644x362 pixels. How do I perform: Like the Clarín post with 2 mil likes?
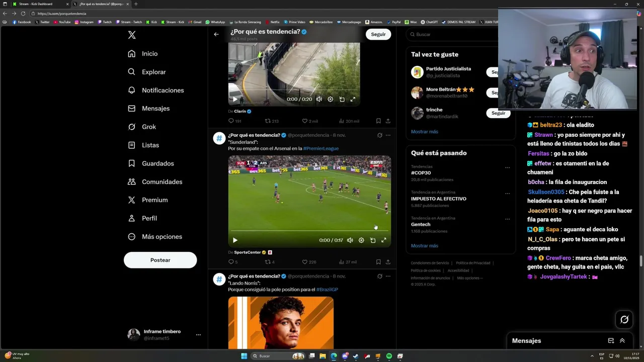point(309,121)
